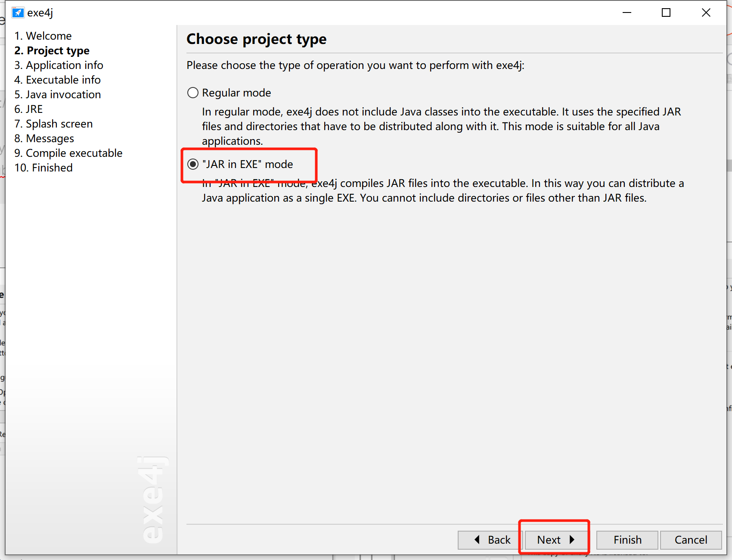732x560 pixels.
Task: Minimize the exe4j window
Action: (627, 12)
